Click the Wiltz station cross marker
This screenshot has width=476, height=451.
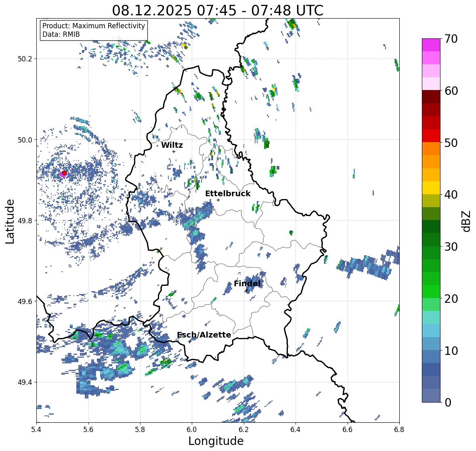pos(174,151)
